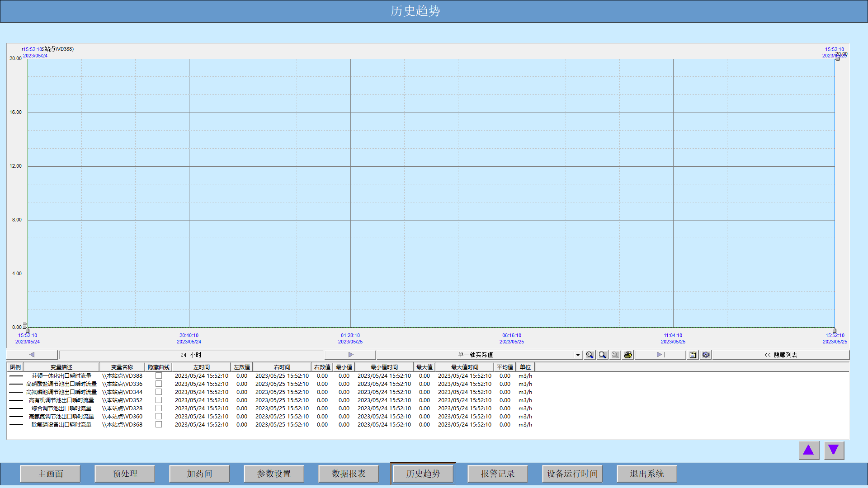Click the 平均值 column header
This screenshot has height=488, width=868.
click(x=505, y=367)
